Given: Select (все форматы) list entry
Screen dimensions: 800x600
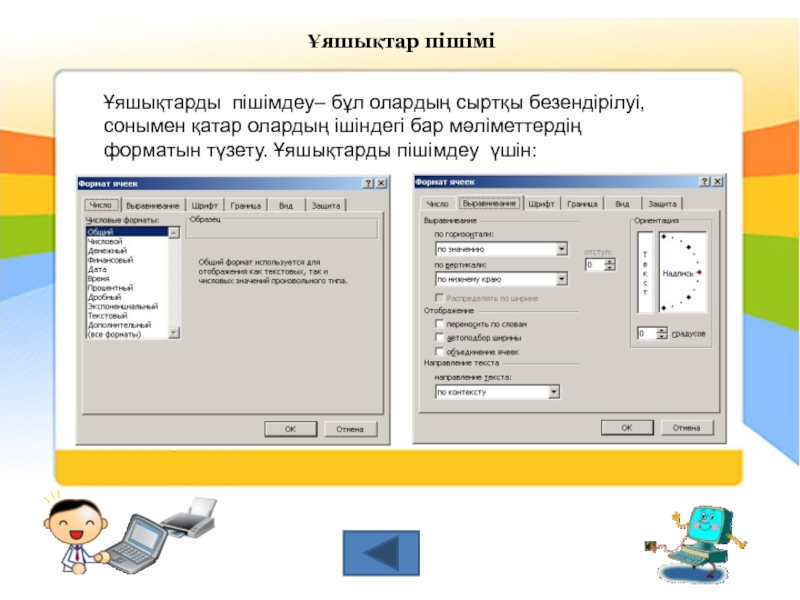Looking at the screenshot, I should (x=127, y=334).
